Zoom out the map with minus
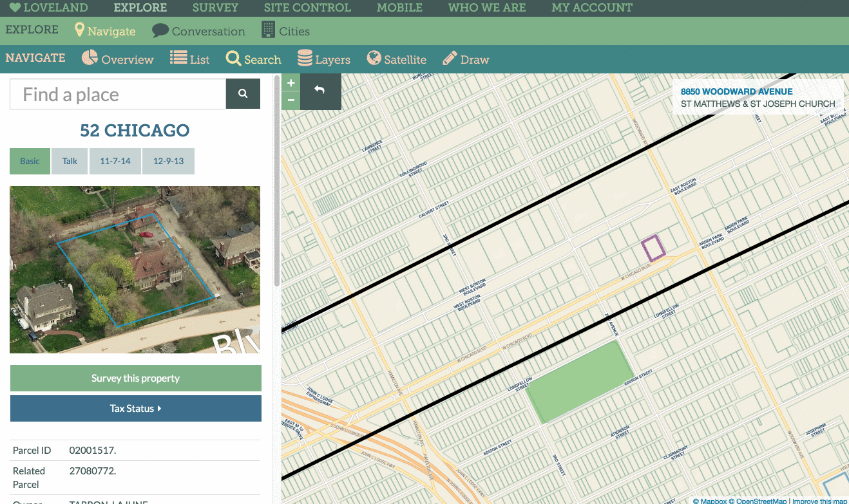 (x=291, y=100)
